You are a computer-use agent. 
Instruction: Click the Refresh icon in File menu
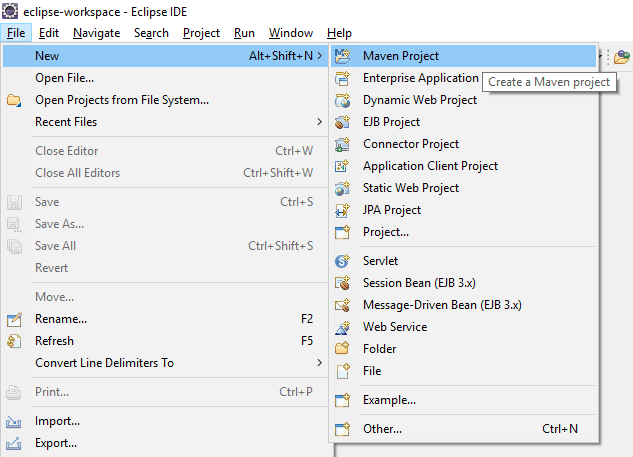(14, 341)
